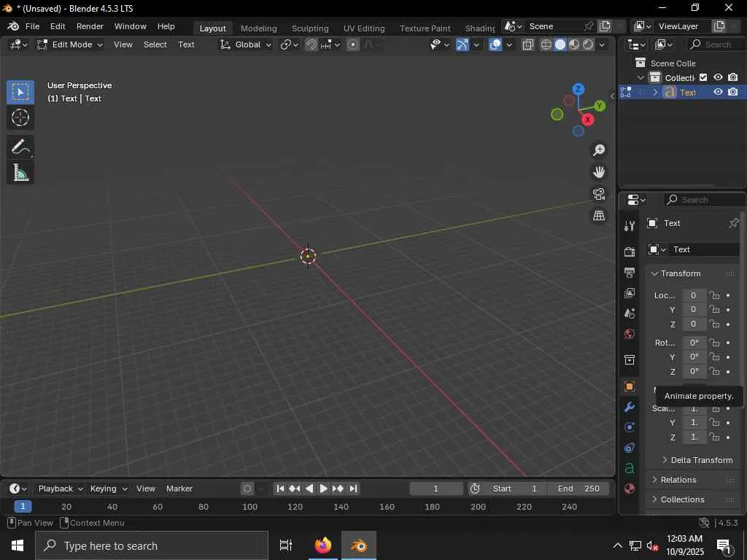Switch to the Sculpting workspace tab

(310, 28)
